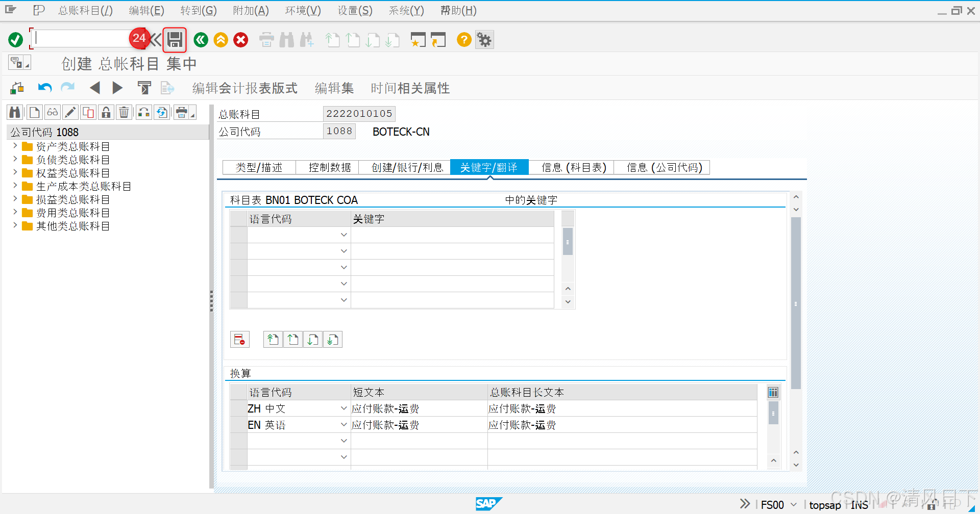
Task: Click the Refresh icon in tree toolbar
Action: (162, 112)
